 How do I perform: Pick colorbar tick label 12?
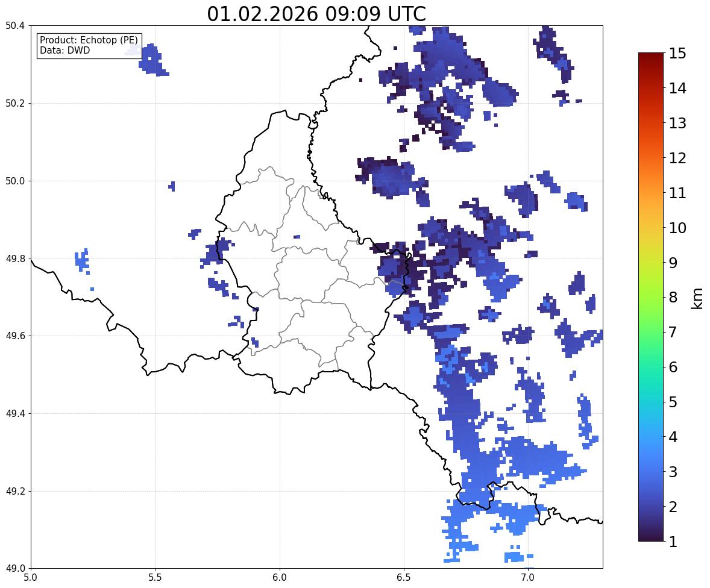[x=677, y=158]
